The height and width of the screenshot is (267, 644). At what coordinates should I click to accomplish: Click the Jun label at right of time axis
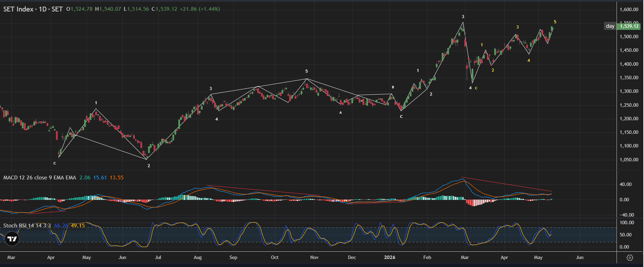[x=580, y=258]
